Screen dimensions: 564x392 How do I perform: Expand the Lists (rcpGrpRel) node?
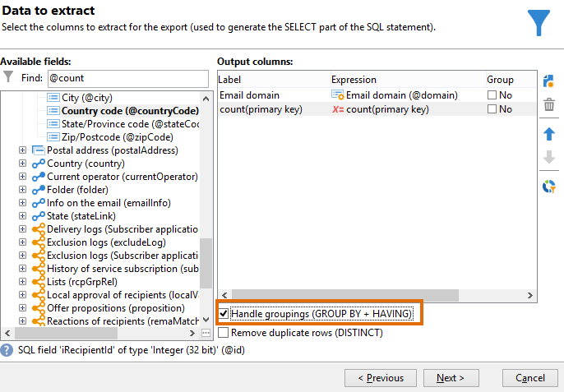click(22, 282)
